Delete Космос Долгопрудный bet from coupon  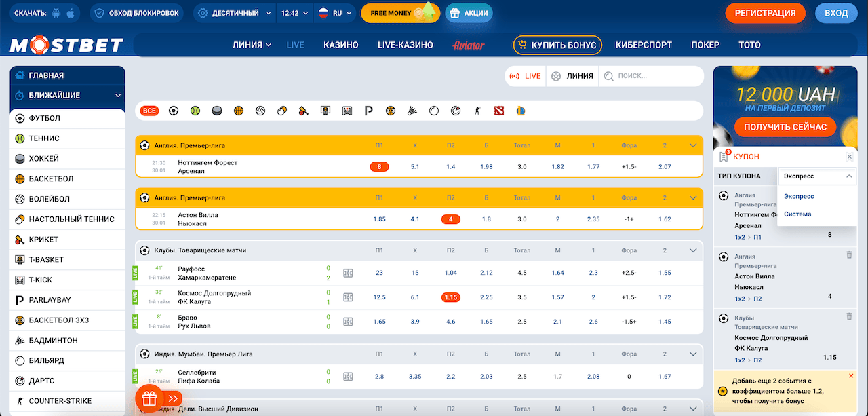pyautogui.click(x=849, y=316)
